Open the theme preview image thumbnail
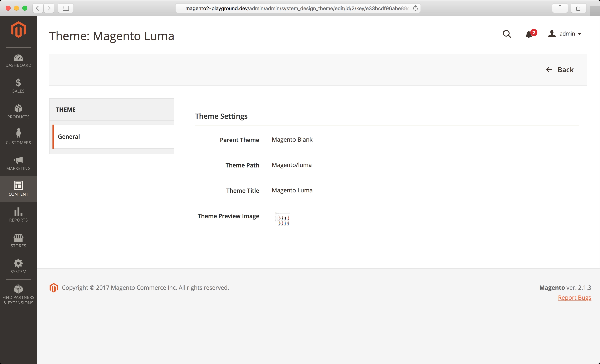The width and height of the screenshot is (600, 364). pos(282,219)
